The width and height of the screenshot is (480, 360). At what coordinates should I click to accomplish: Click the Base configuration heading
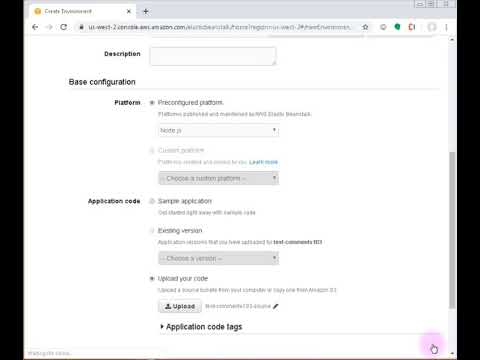point(102,82)
